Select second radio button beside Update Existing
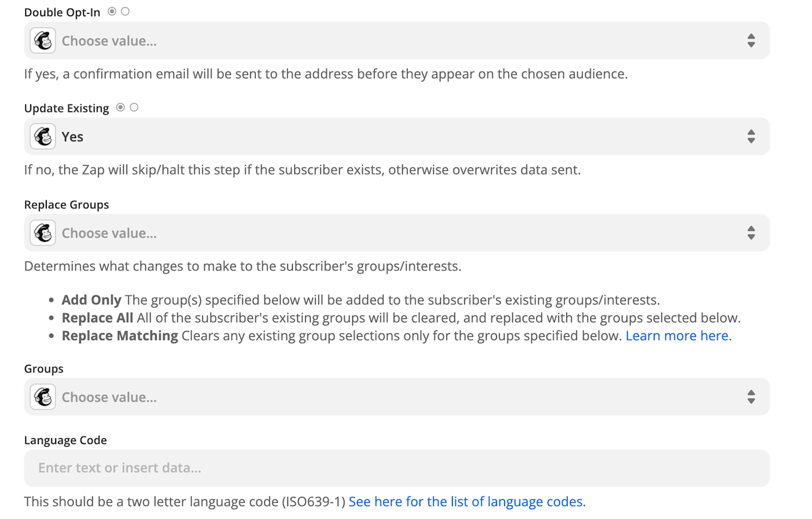Viewport: 812px width, 519px height. pyautogui.click(x=134, y=107)
